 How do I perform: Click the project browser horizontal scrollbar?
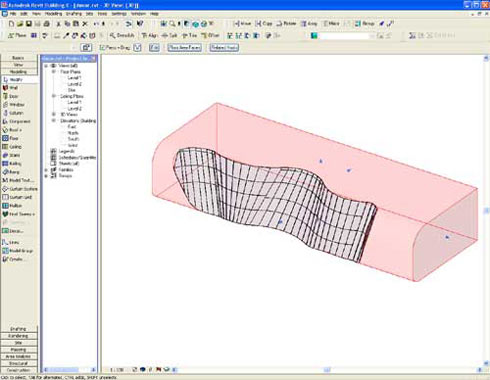69,370
